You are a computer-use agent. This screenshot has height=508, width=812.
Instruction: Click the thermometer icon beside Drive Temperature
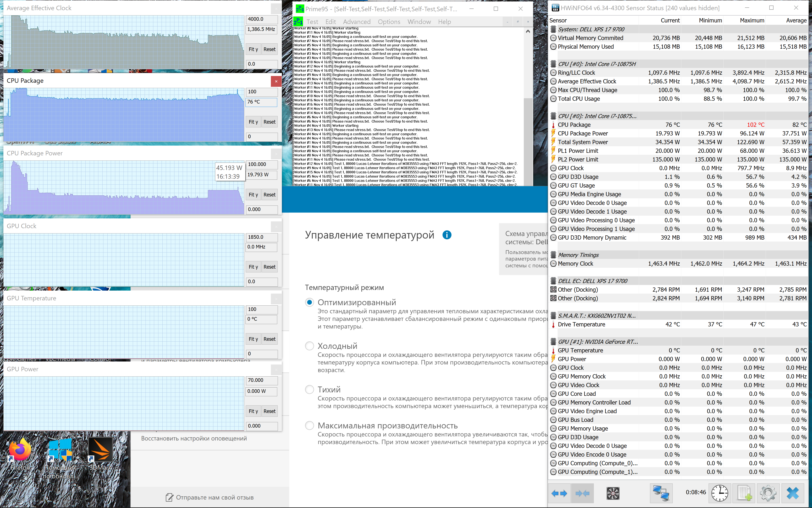tap(553, 324)
